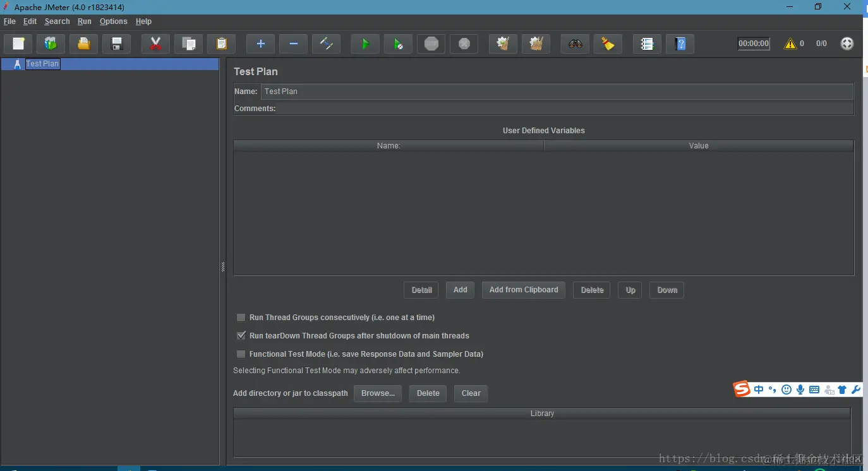Click the Clear All double broom icon
Screen dimensions: 868x471
[x=536, y=44]
